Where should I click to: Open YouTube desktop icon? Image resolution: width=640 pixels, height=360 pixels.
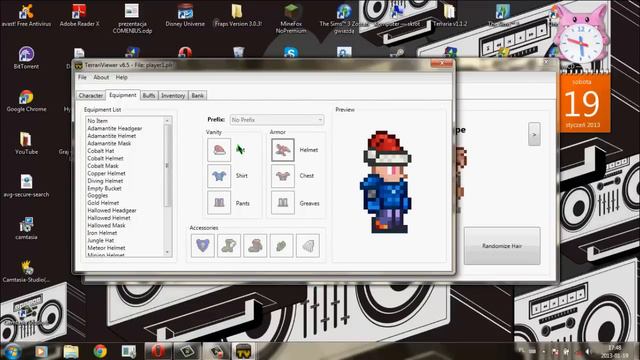tap(26, 143)
